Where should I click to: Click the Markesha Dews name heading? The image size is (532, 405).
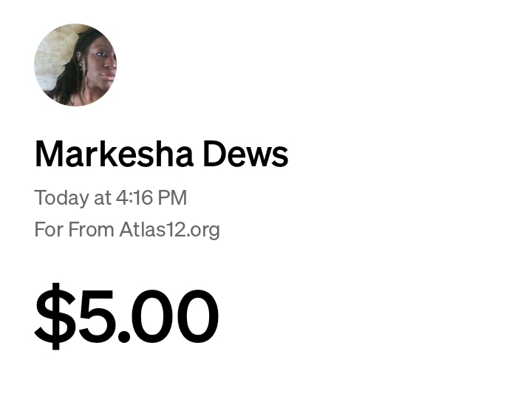click(162, 154)
